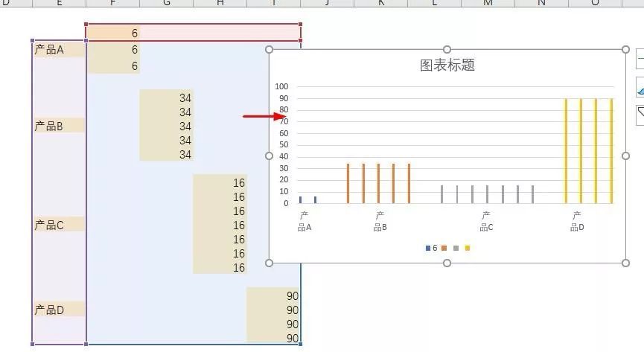This screenshot has width=644, height=352.
Task: Click the 产品A label on the chart axis
Action: [305, 221]
